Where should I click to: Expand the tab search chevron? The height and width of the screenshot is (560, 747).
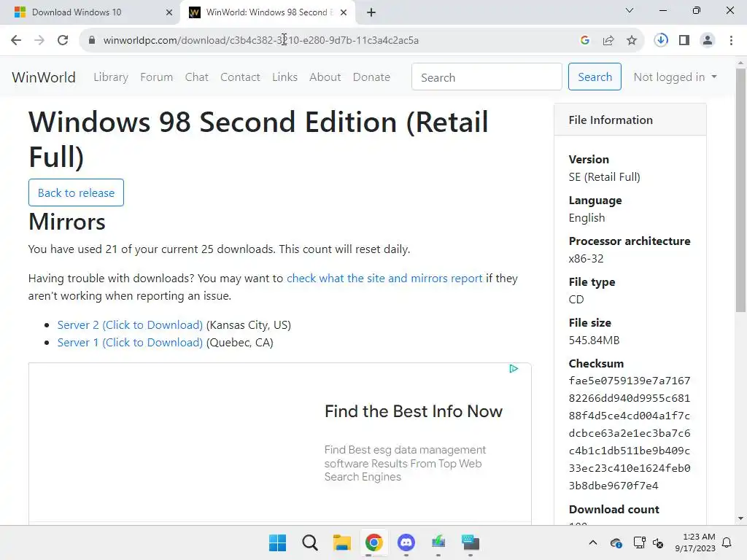[x=630, y=10]
